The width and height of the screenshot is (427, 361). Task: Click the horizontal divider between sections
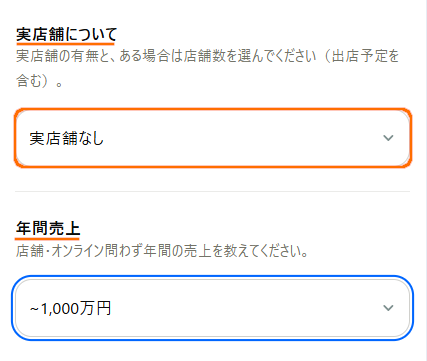coord(213,192)
